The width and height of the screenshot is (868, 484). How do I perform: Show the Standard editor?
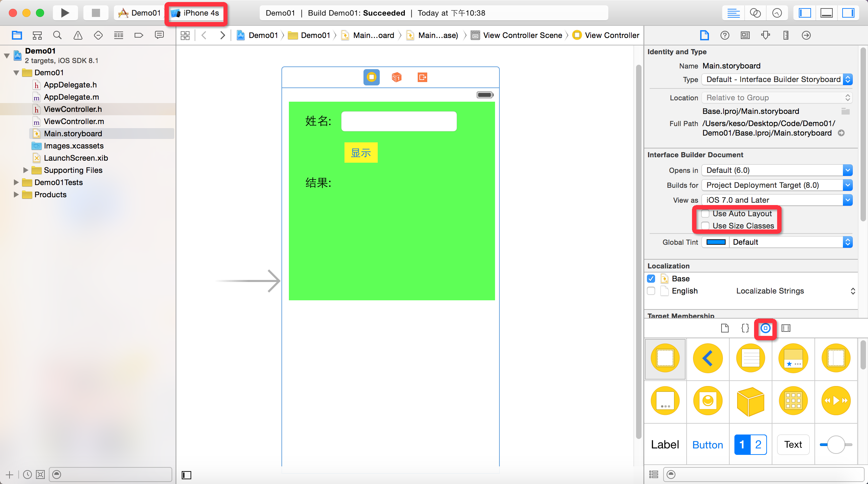coord(733,13)
